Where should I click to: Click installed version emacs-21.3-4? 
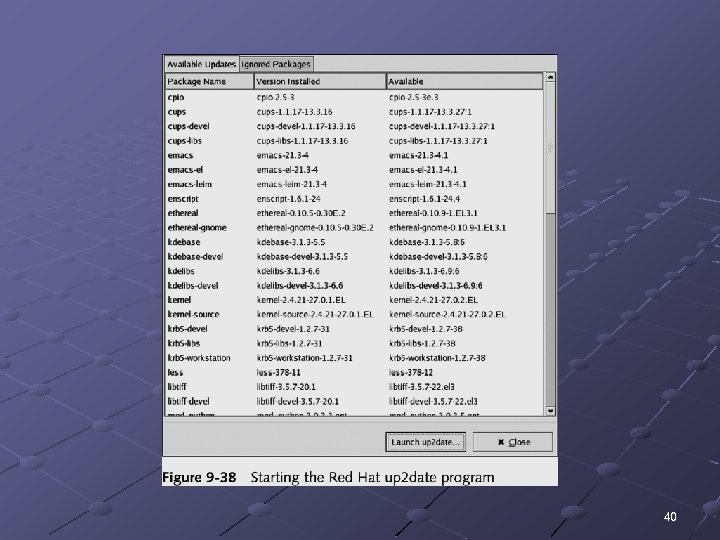[x=283, y=155]
